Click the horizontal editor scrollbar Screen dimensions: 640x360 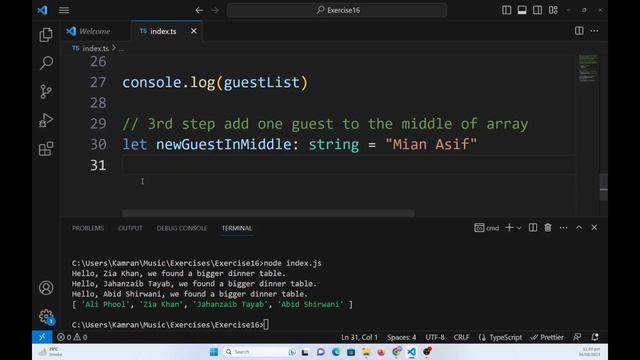coord(268,213)
